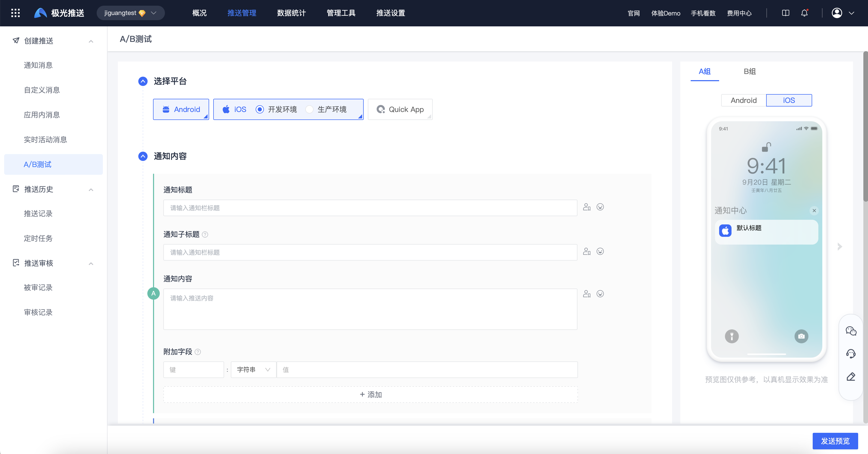This screenshot has height=454, width=868.
Task: Open the customer service headset icon
Action: click(x=851, y=354)
